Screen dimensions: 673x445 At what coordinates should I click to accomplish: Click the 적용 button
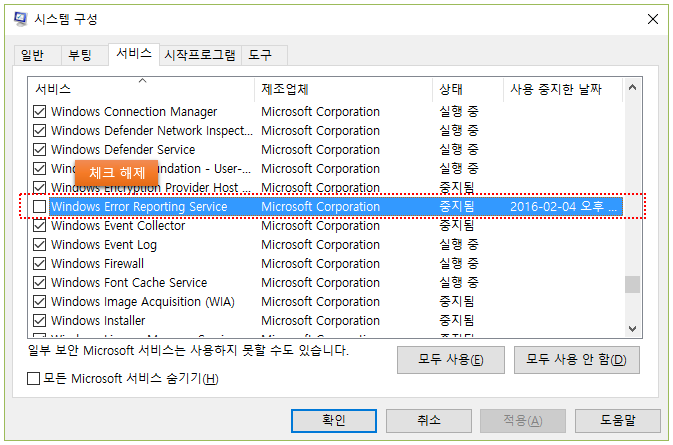point(523,421)
